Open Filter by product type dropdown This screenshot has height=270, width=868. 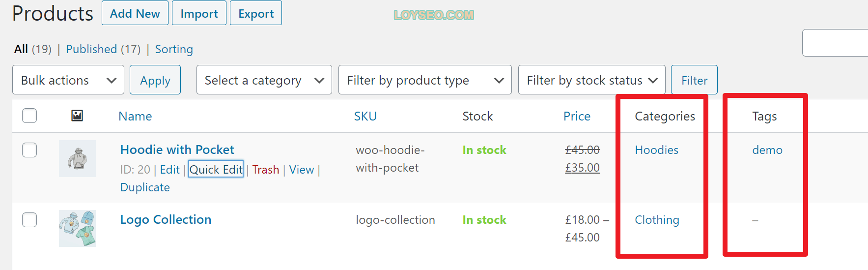425,80
